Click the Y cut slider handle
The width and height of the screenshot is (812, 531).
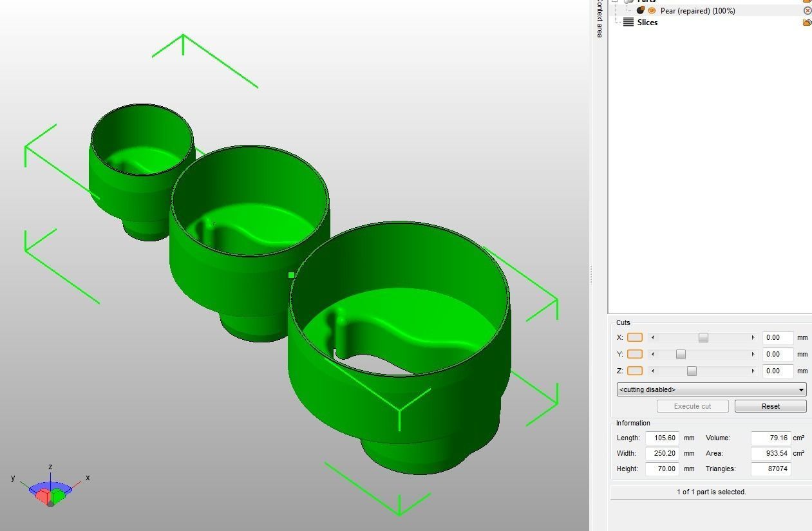[681, 354]
